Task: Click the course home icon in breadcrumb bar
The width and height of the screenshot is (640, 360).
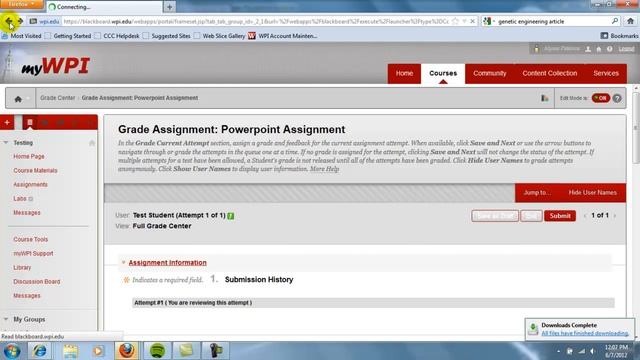Action: pyautogui.click(x=18, y=99)
